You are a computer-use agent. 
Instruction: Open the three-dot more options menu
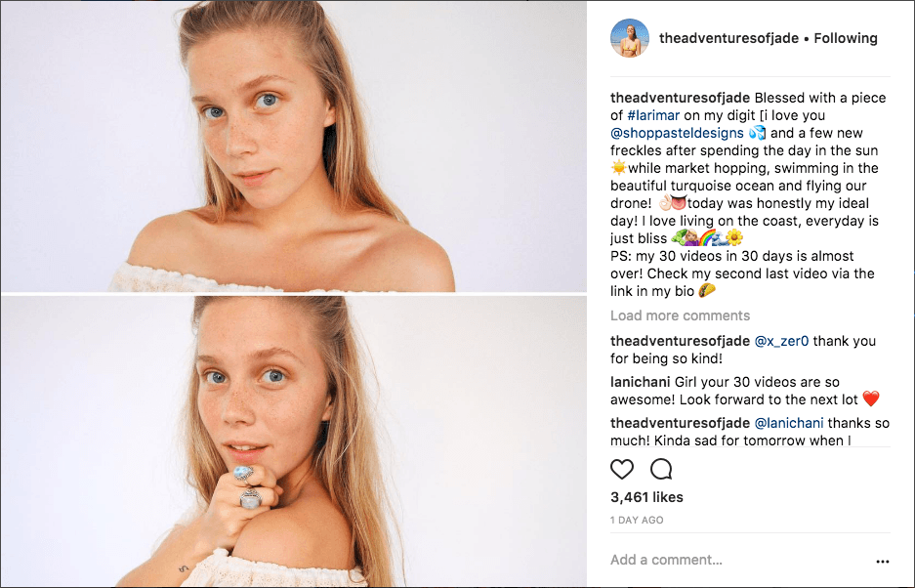pos(883,562)
